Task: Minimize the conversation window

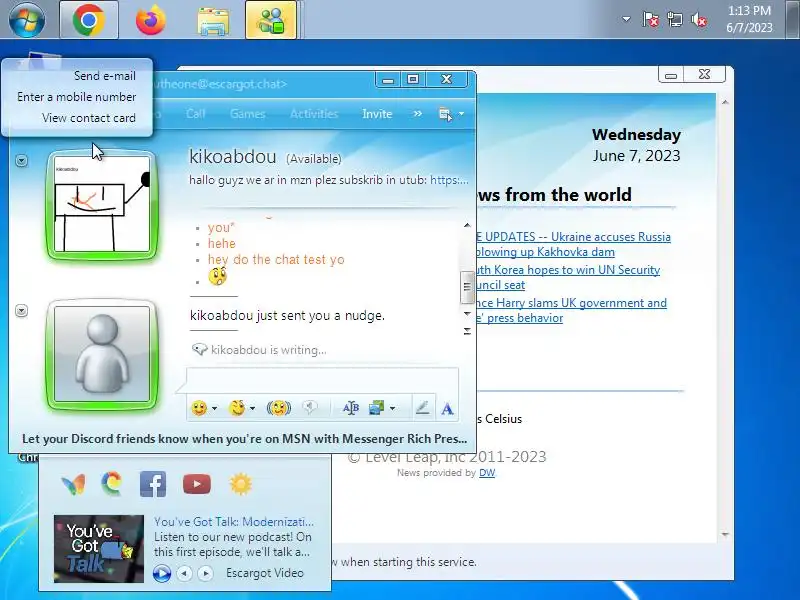Action: [388, 80]
